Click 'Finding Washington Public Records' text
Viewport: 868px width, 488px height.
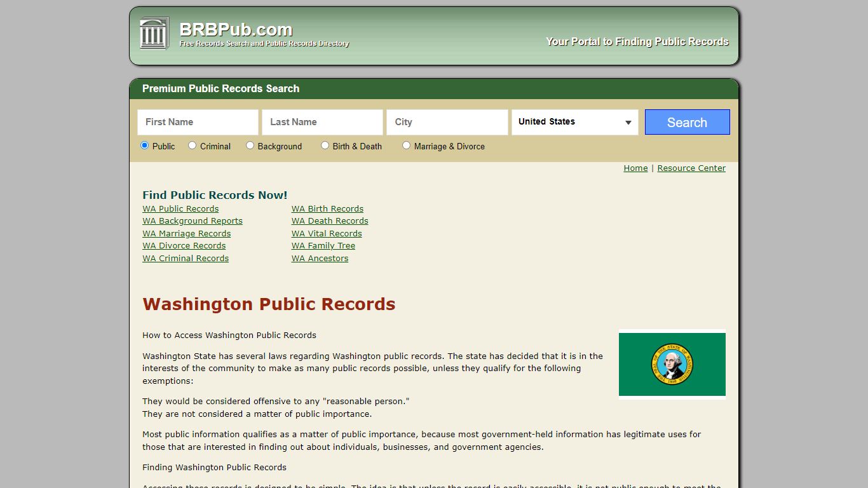[x=214, y=468]
